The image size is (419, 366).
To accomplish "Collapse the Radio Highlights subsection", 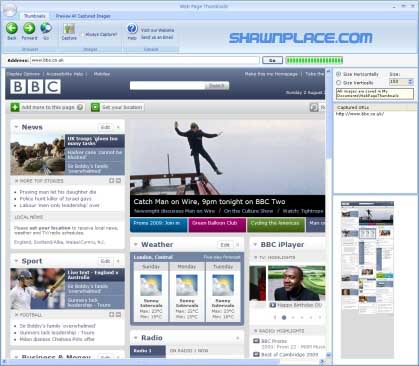I will [x=256, y=331].
